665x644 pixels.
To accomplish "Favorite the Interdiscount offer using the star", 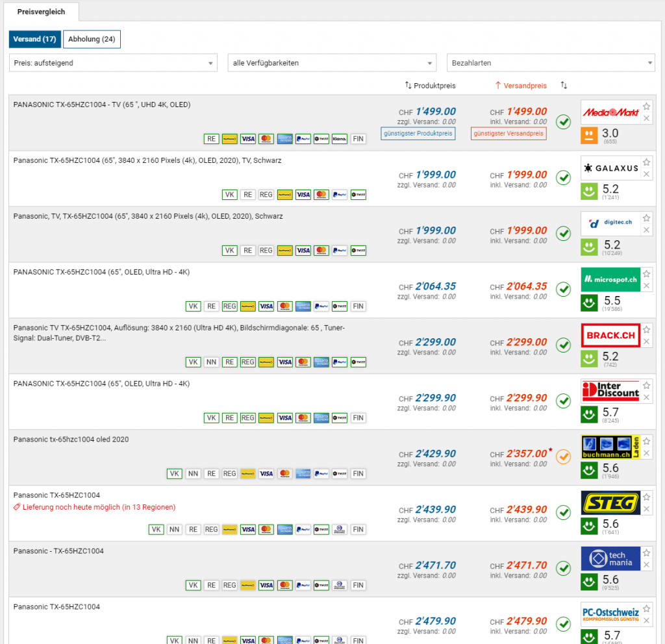I will pyautogui.click(x=646, y=386).
